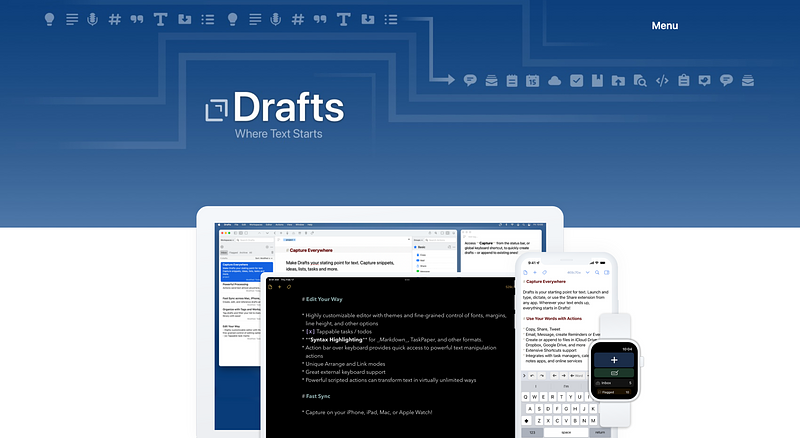Click the calendar icon showing 15

pyautogui.click(x=532, y=81)
